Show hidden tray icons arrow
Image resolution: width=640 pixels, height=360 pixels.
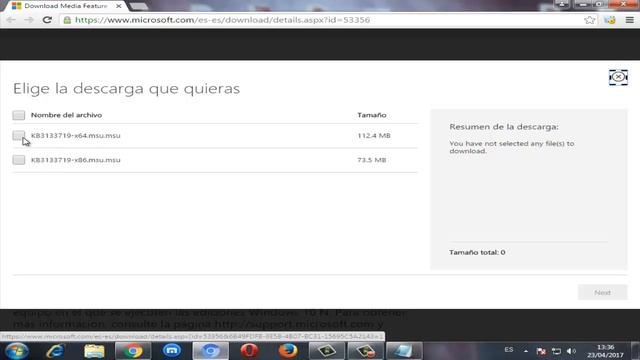tap(526, 351)
